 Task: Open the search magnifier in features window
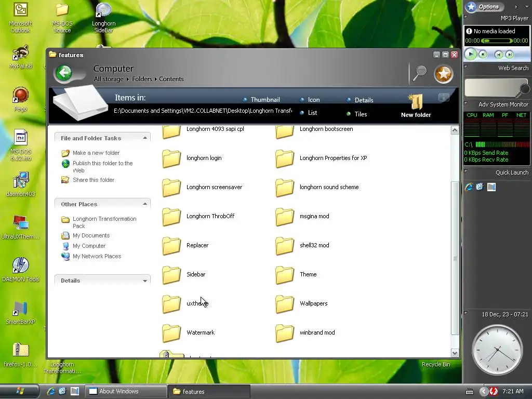tap(420, 73)
